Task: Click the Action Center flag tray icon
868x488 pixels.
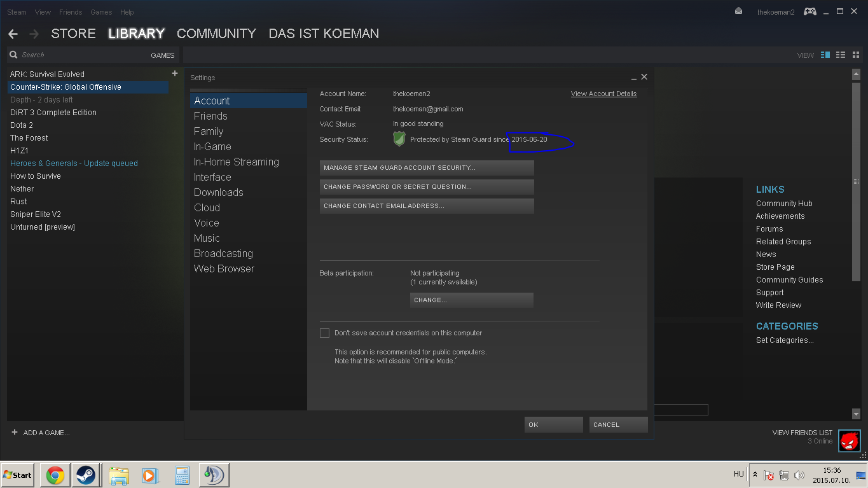Action: click(769, 475)
